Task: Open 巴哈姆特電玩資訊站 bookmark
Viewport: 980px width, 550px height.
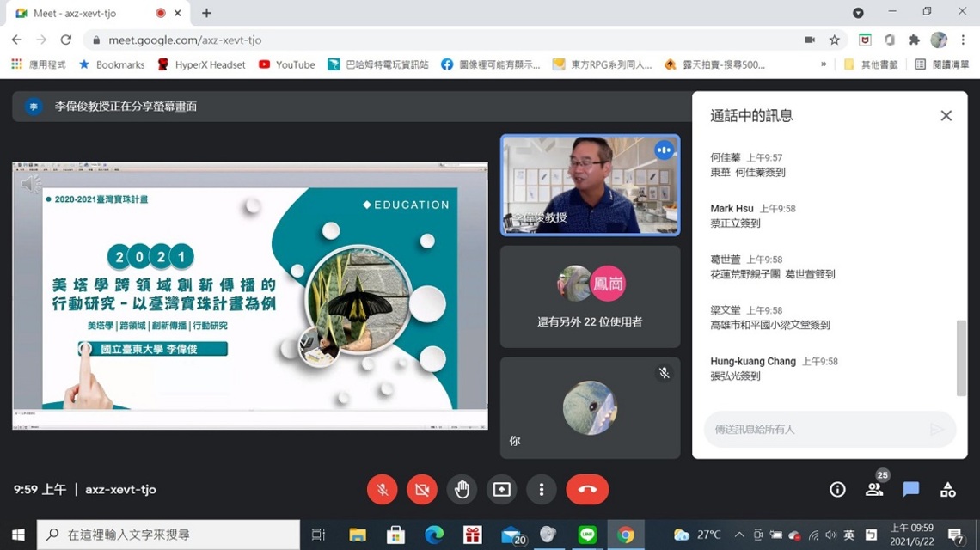Action: [x=378, y=64]
